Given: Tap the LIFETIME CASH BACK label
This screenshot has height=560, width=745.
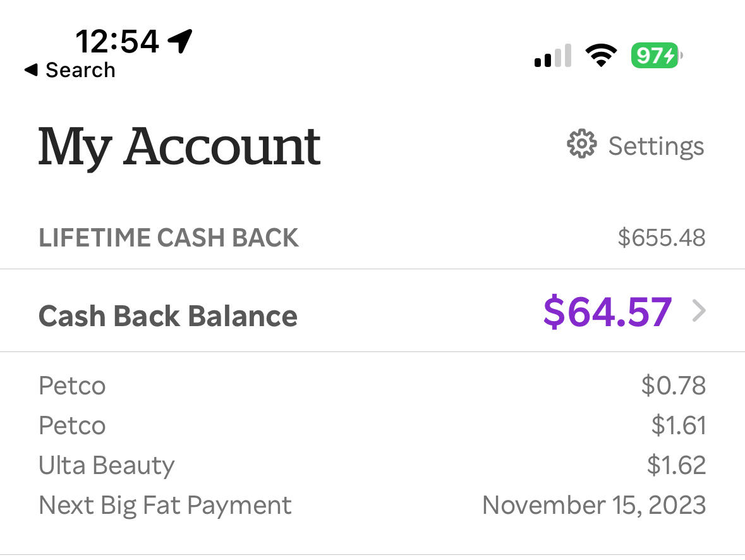Looking at the screenshot, I should pyautogui.click(x=169, y=238).
